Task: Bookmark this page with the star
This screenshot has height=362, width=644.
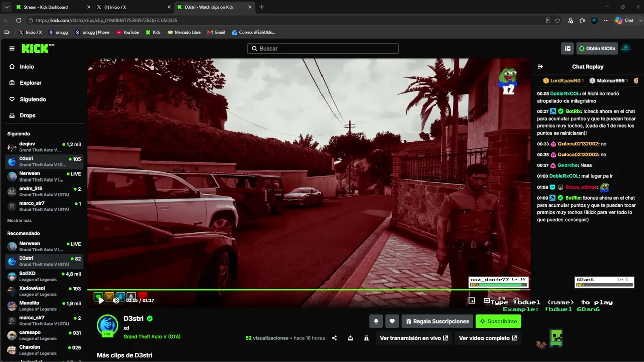Action: pos(558,20)
